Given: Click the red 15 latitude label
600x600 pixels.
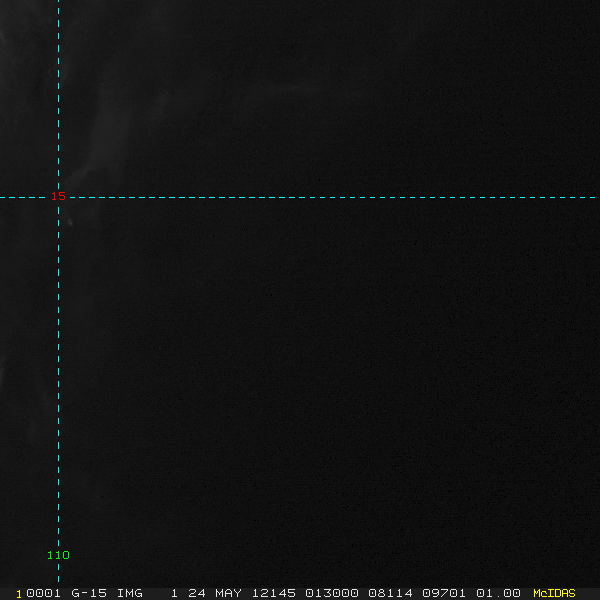Looking at the screenshot, I should pos(59,196).
